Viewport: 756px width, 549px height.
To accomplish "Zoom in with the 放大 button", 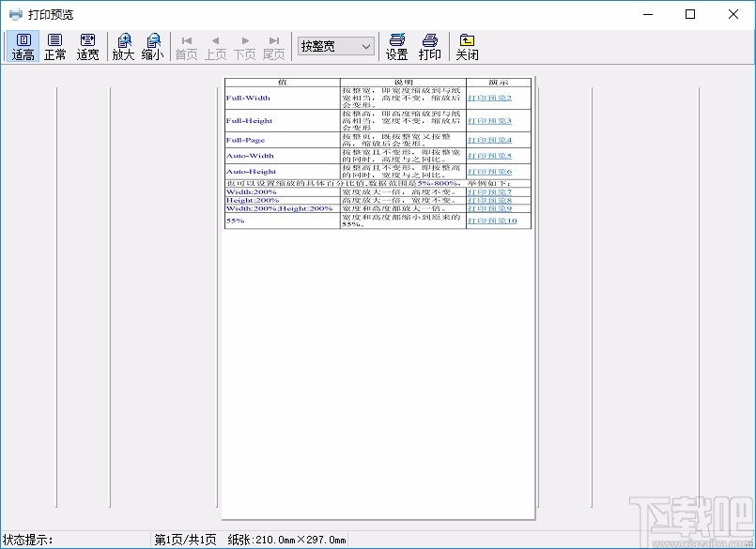I will click(x=123, y=47).
